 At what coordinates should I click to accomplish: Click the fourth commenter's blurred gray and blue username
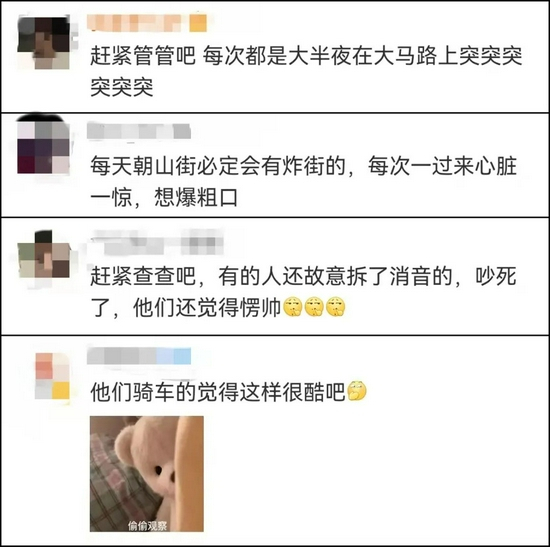[139, 356]
